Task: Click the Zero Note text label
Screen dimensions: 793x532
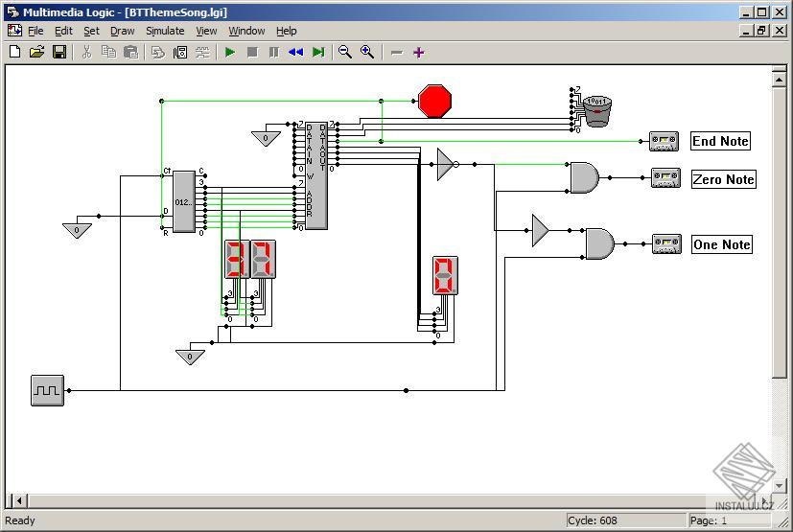Action: (724, 179)
